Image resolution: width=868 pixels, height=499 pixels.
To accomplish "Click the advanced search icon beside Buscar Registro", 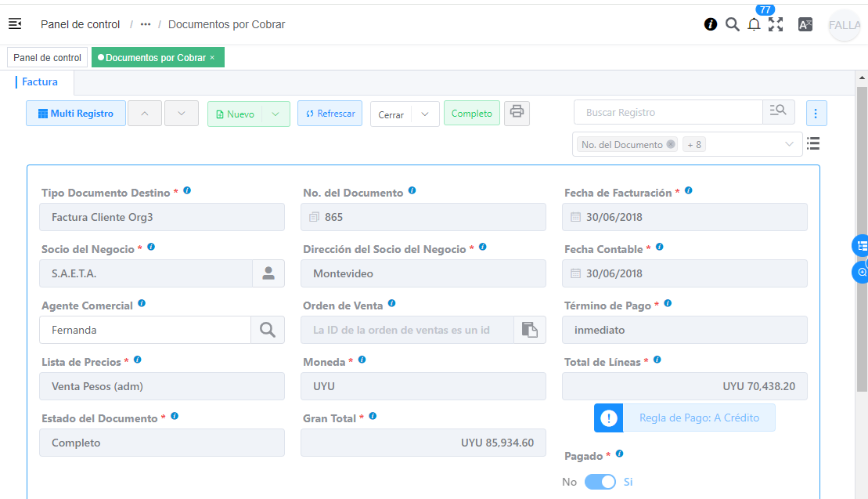I will (778, 111).
